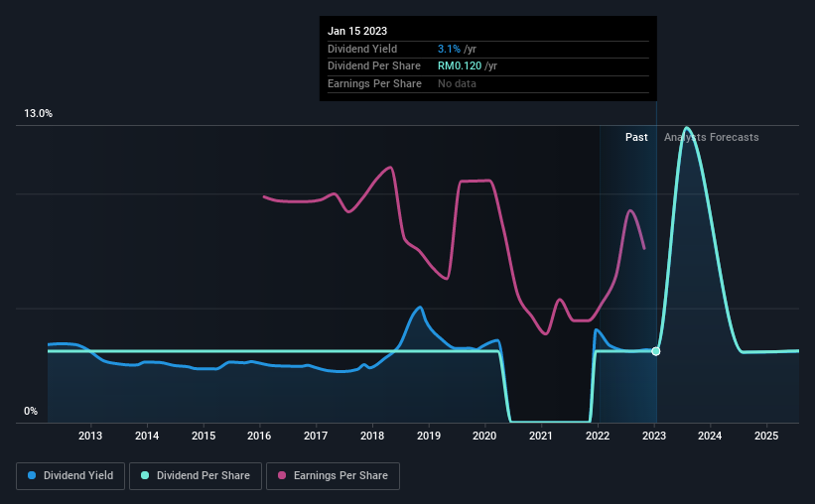This screenshot has height=504, width=815.
Task: Select the 2013 x-axis label
Action: [x=90, y=436]
